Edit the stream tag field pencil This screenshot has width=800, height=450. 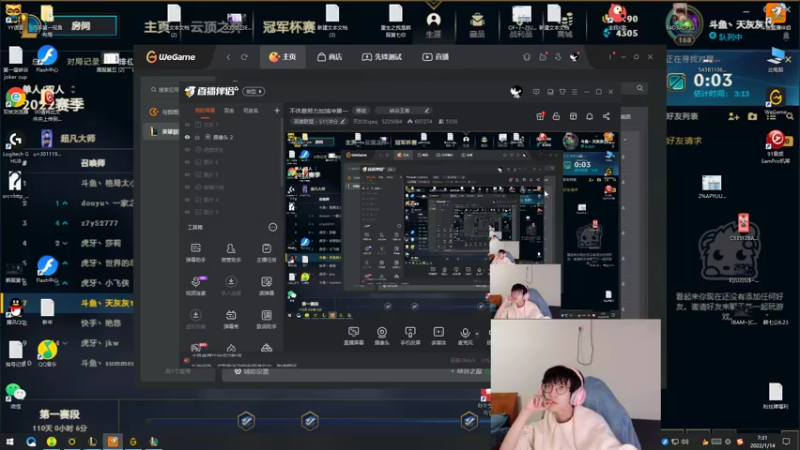pos(427,110)
